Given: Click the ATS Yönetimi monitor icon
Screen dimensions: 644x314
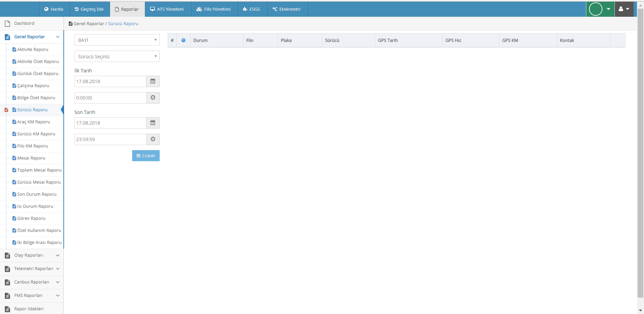Looking at the screenshot, I should click(152, 9).
